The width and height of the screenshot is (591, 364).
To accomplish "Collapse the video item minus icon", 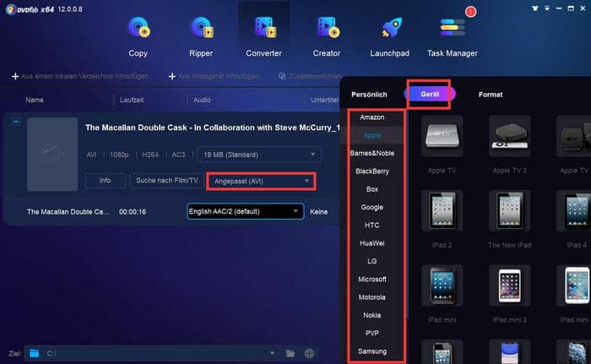I will coord(16,122).
